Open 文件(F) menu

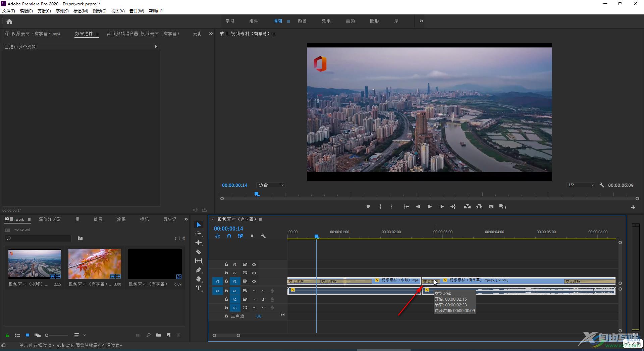coord(9,11)
